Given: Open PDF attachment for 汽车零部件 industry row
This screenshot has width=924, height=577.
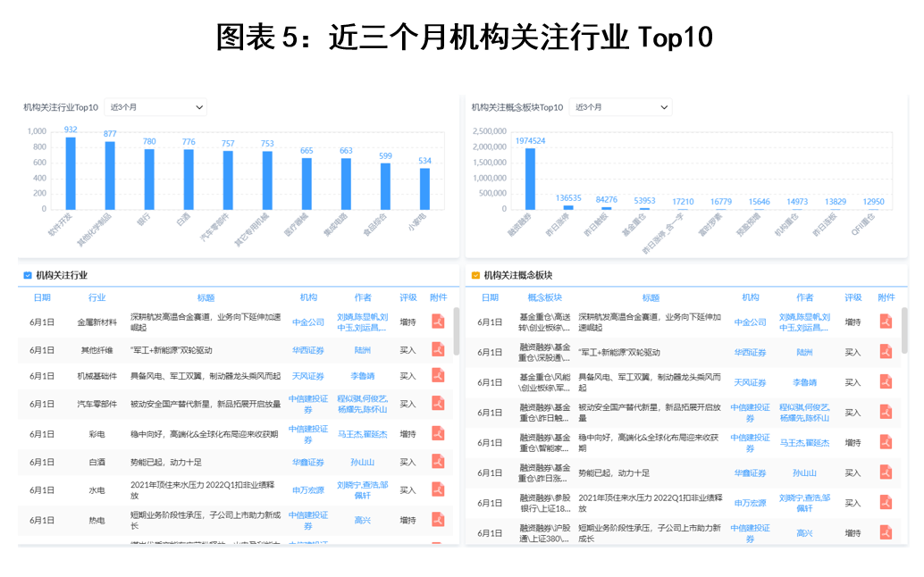Looking at the screenshot, I should coord(438,404).
